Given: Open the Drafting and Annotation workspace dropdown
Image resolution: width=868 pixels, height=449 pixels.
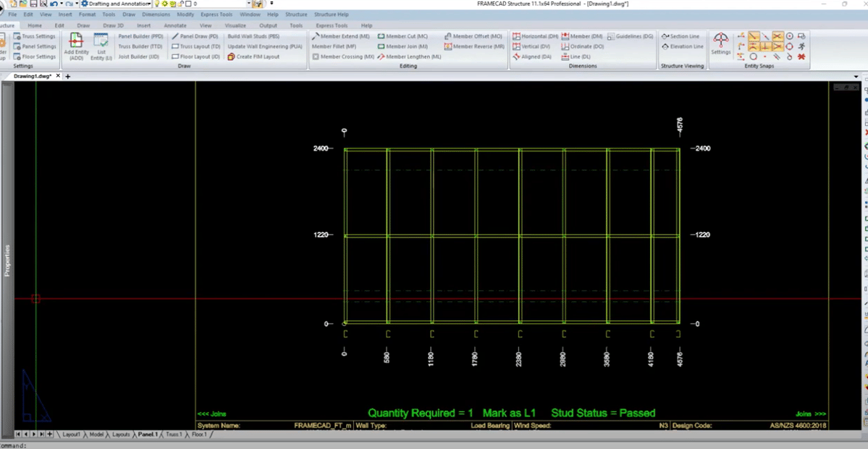Looking at the screenshot, I should click(150, 4).
